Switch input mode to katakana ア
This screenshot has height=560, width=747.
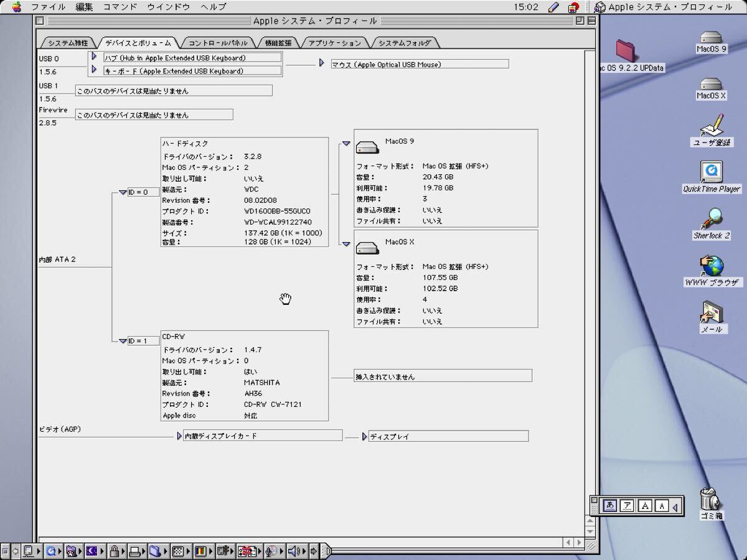(x=627, y=505)
